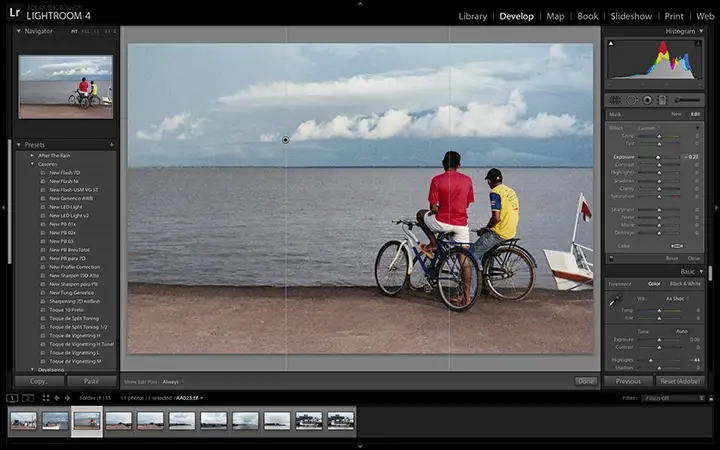Viewport: 720px width, 450px height.
Task: Add a new preset with plus icon
Action: point(112,145)
